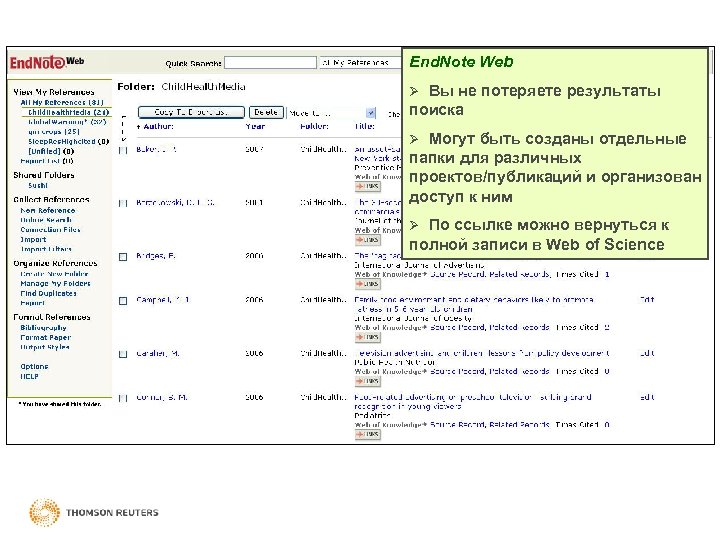Click the Links icon button under the Connor entry
This screenshot has width=720, height=540.
click(368, 434)
